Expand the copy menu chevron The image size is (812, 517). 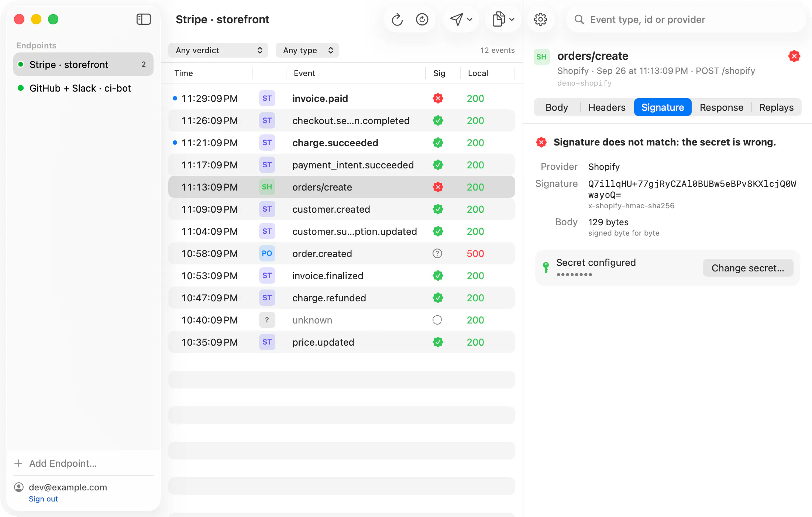512,19
